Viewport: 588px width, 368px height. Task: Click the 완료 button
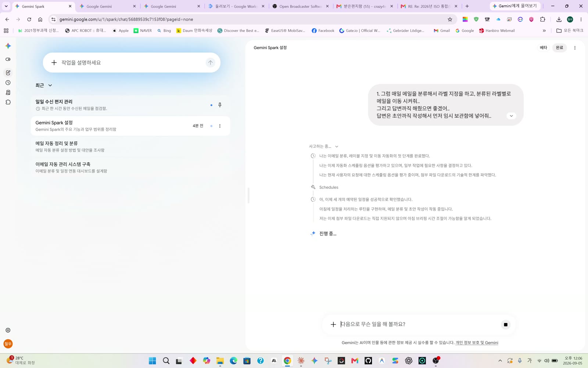[x=559, y=48]
